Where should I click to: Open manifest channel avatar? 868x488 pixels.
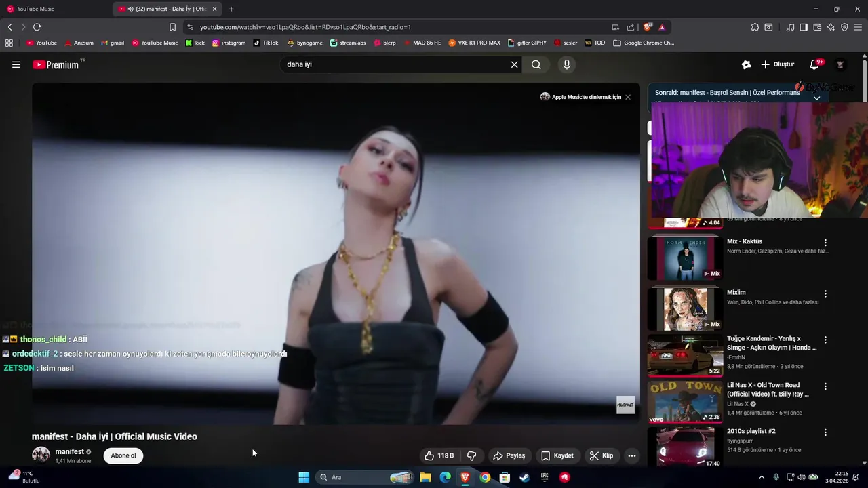pyautogui.click(x=41, y=455)
